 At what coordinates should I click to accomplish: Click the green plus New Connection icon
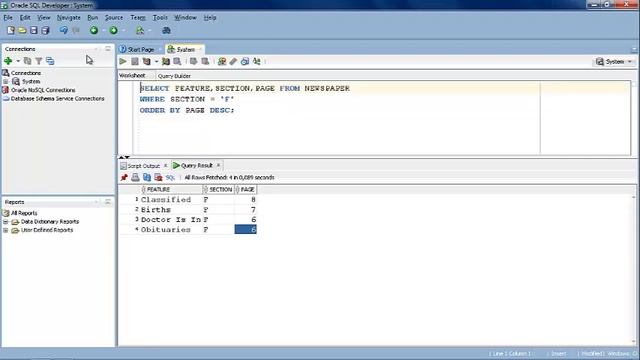click(x=8, y=61)
